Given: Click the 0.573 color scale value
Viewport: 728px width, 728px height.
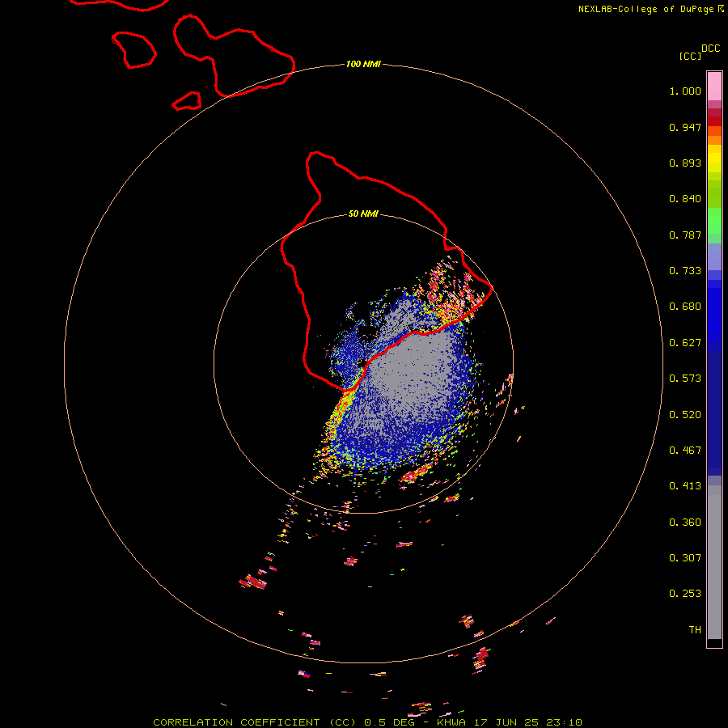Looking at the screenshot, I should [685, 379].
